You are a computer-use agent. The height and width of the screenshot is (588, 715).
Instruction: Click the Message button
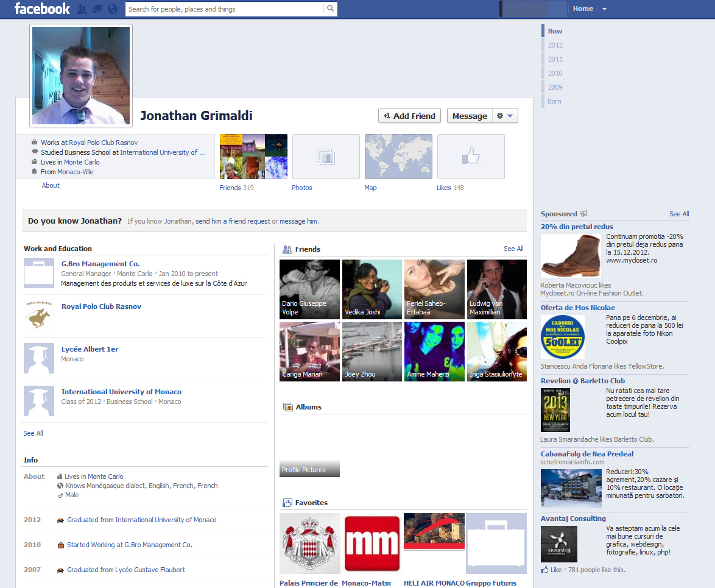[x=470, y=116]
